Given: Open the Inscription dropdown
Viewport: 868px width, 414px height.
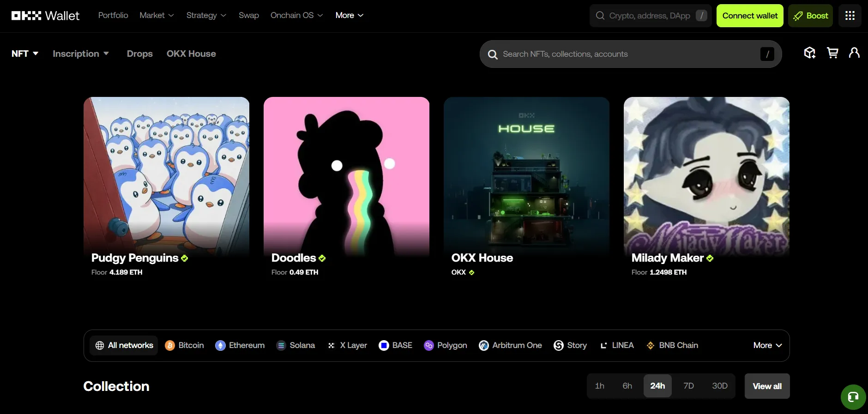Looking at the screenshot, I should [x=81, y=54].
